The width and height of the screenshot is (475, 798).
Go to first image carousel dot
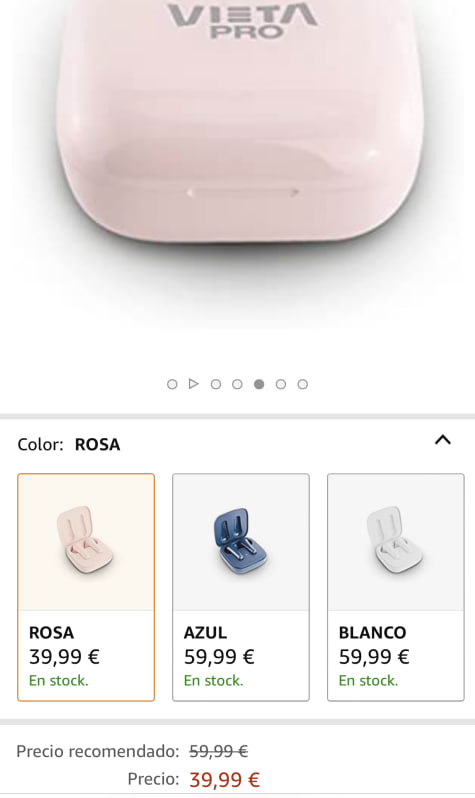coord(172,384)
